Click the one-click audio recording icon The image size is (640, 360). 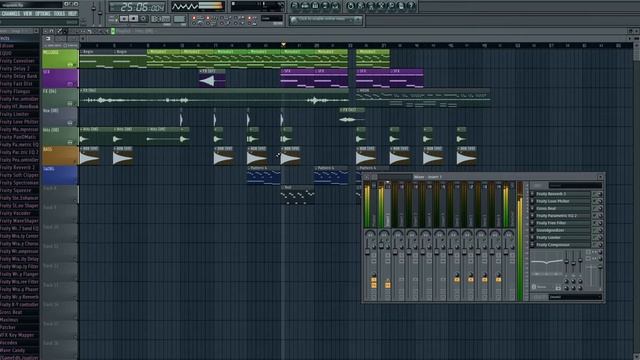391,6
